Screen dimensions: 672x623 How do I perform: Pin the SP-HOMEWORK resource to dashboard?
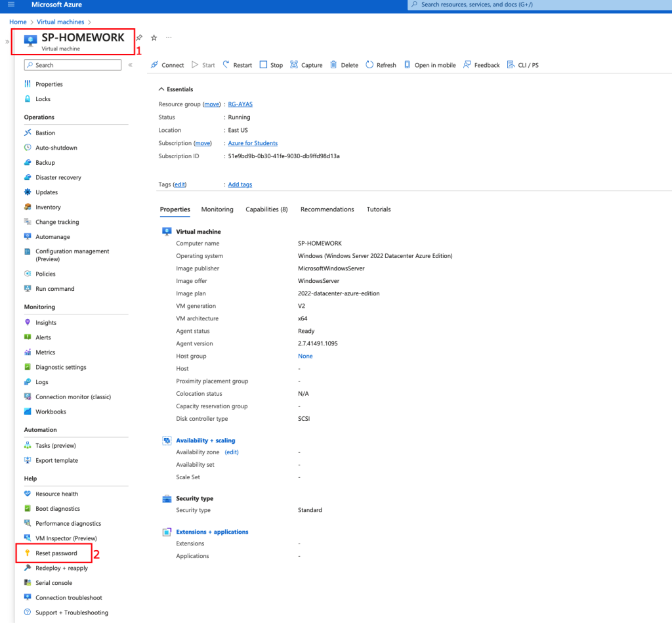(139, 38)
